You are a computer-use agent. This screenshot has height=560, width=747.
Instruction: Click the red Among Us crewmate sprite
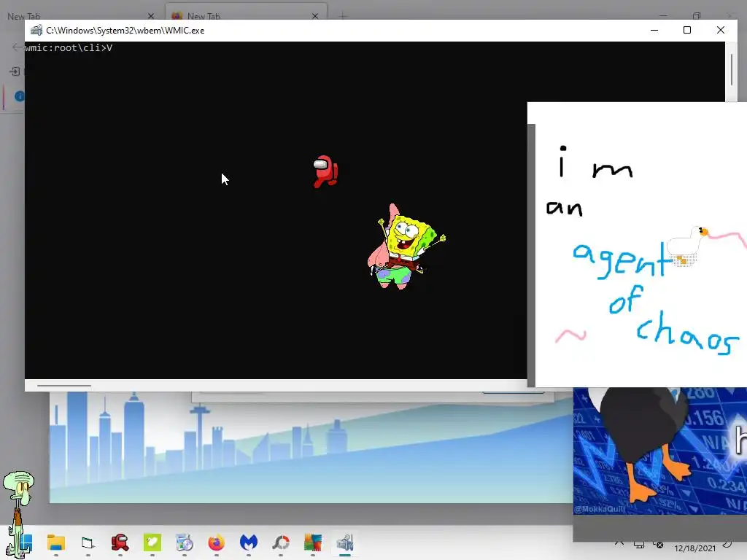click(325, 171)
